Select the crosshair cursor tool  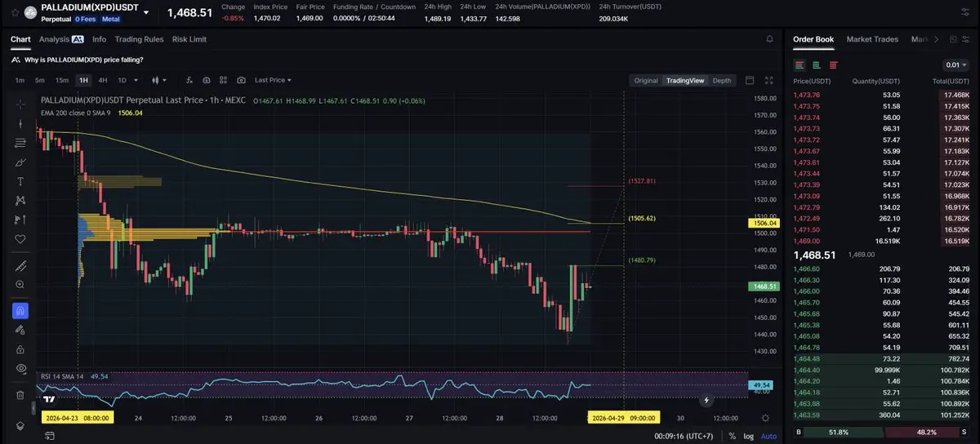(20, 104)
